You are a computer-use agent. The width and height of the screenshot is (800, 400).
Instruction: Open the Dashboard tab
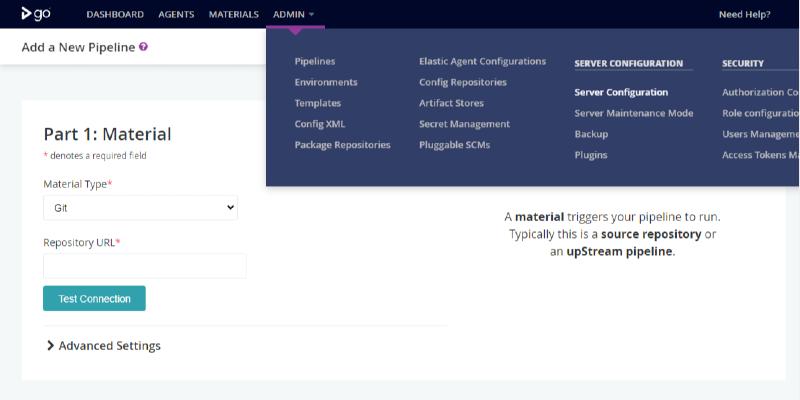point(115,14)
